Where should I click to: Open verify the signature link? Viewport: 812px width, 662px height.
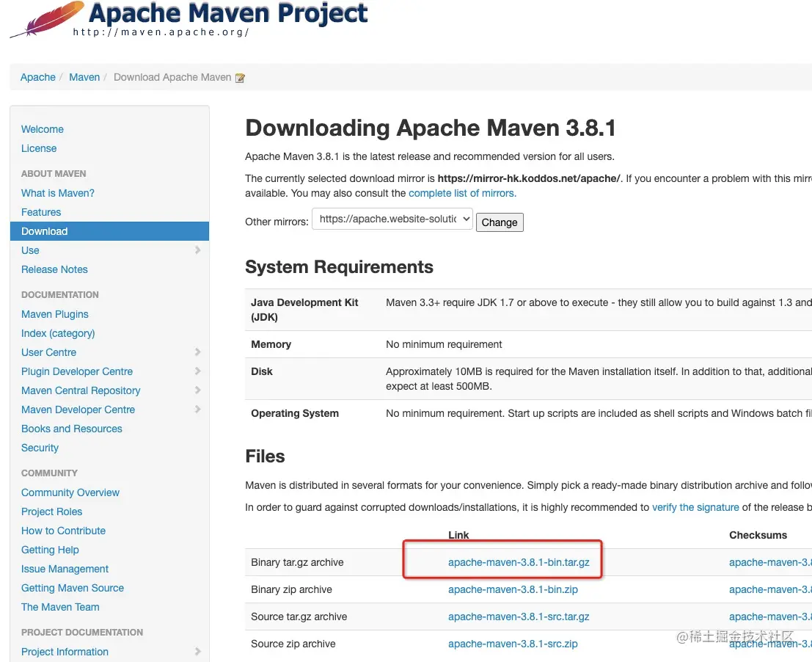(x=695, y=507)
